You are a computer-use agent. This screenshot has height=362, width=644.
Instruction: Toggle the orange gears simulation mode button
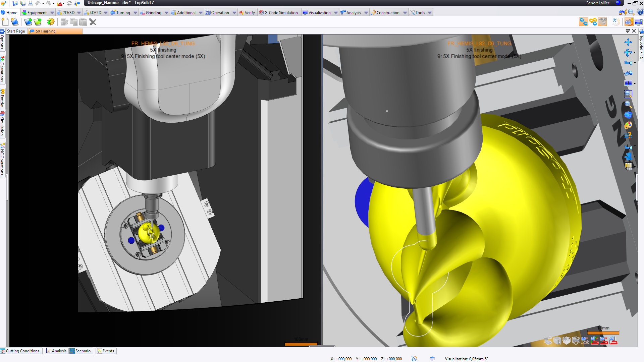(593, 22)
